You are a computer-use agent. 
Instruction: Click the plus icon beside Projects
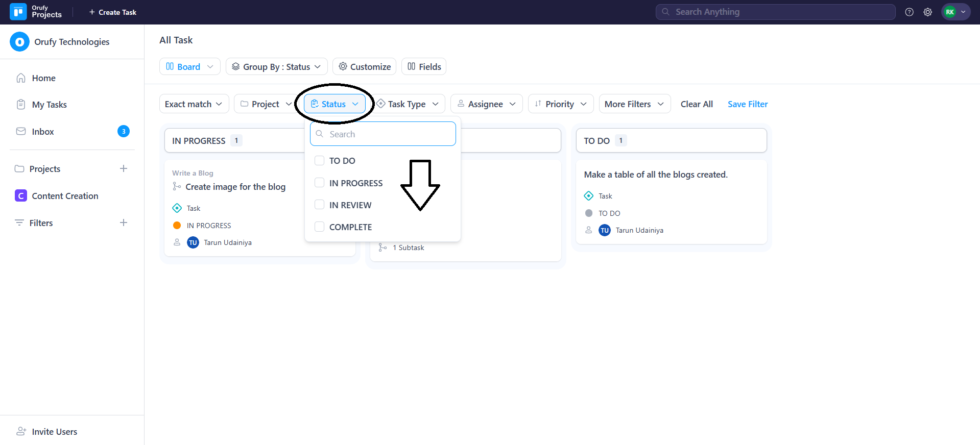click(x=124, y=169)
